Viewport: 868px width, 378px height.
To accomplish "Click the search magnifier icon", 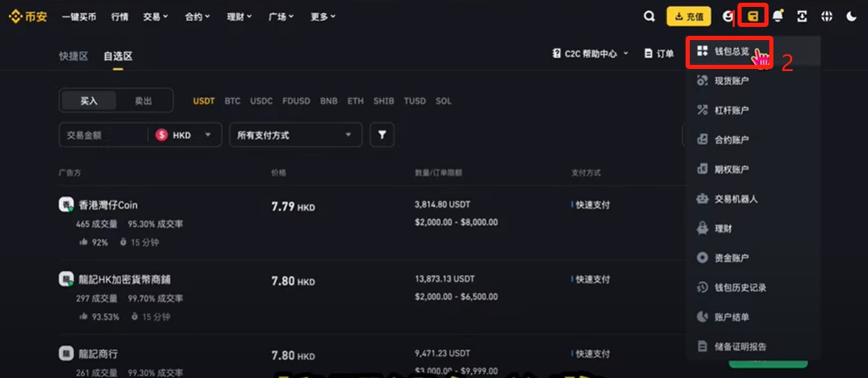I will coord(649,17).
